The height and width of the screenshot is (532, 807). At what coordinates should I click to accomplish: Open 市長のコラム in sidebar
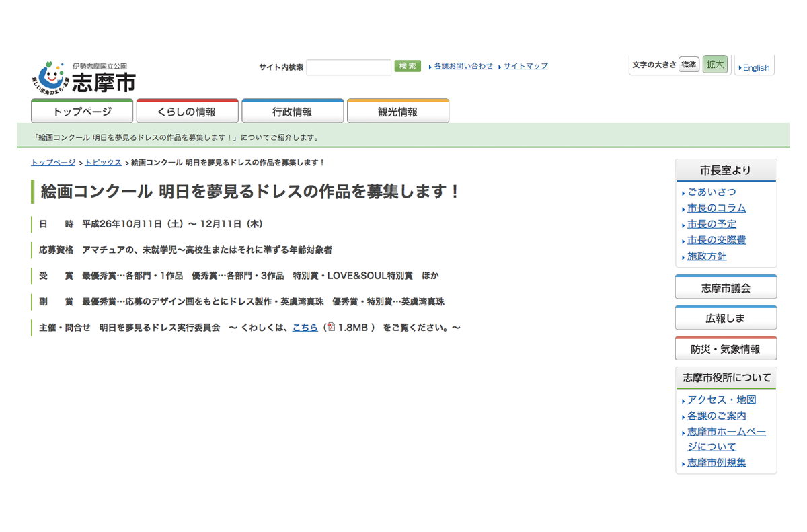tap(716, 208)
